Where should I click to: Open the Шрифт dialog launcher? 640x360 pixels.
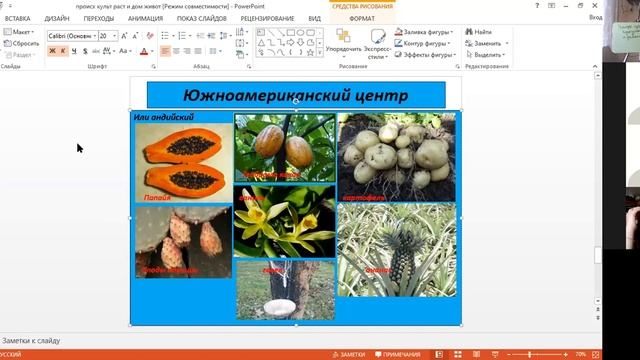[x=153, y=67]
